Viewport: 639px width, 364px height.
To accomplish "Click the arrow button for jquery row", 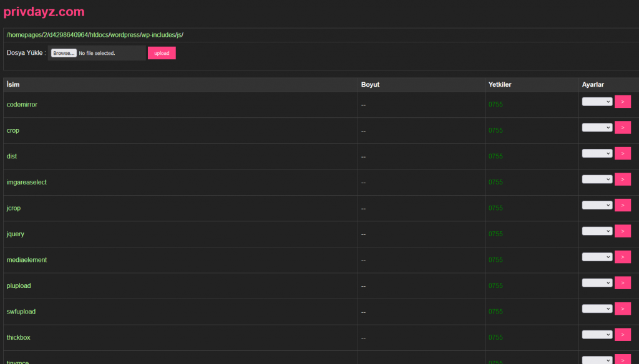I will (622, 231).
